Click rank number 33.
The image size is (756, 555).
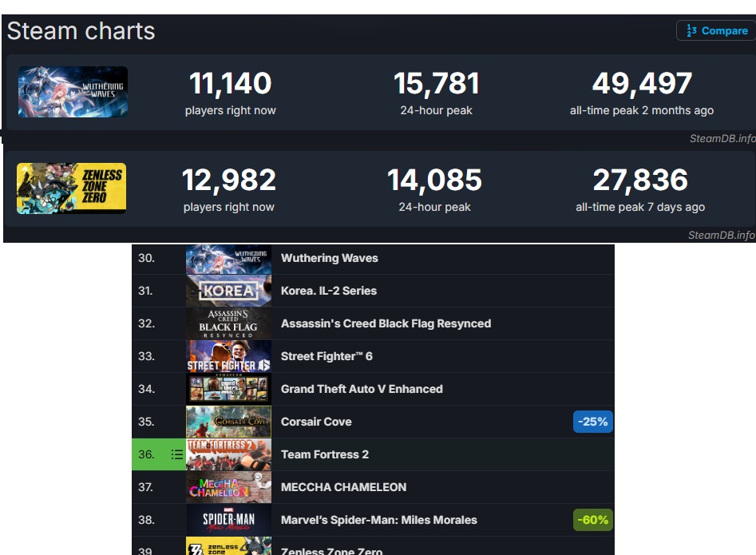tap(147, 356)
